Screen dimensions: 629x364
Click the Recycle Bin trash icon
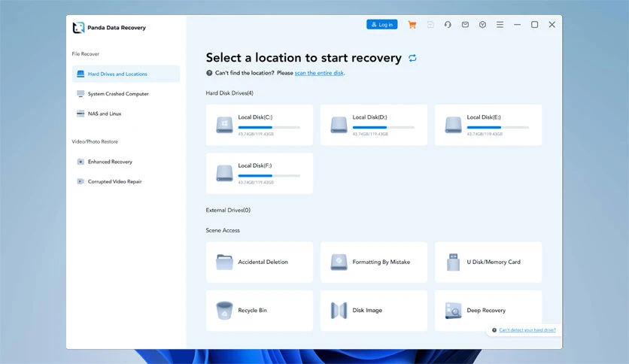(224, 311)
